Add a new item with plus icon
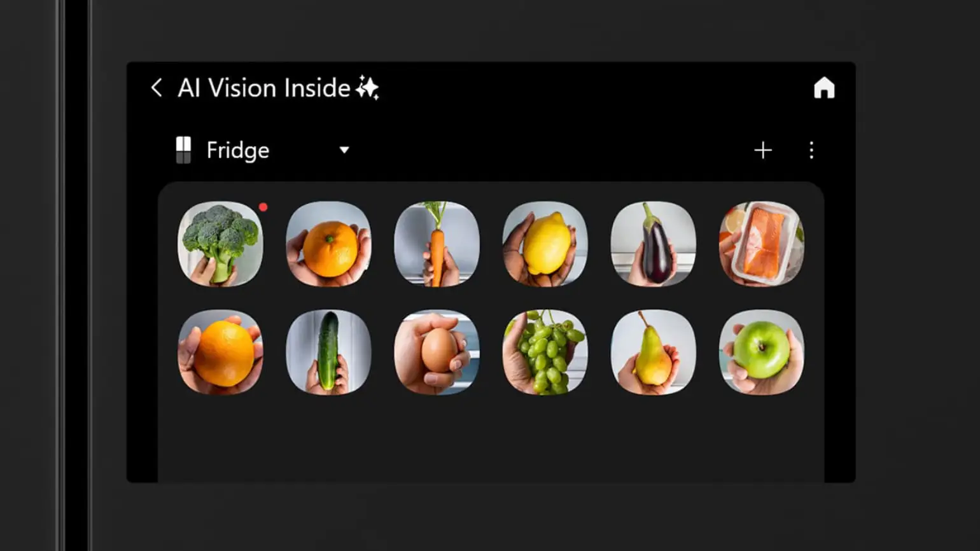Screen dimensions: 980x551 pos(763,150)
